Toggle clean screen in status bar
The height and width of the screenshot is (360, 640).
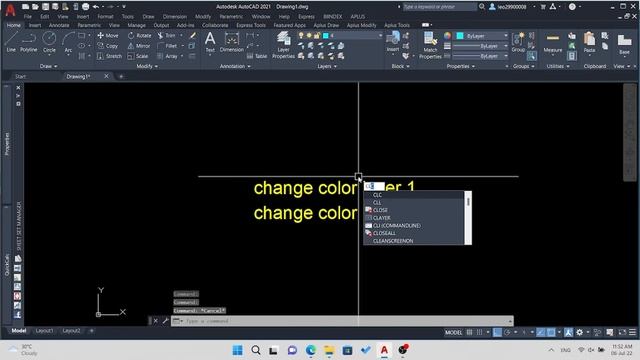click(x=622, y=332)
